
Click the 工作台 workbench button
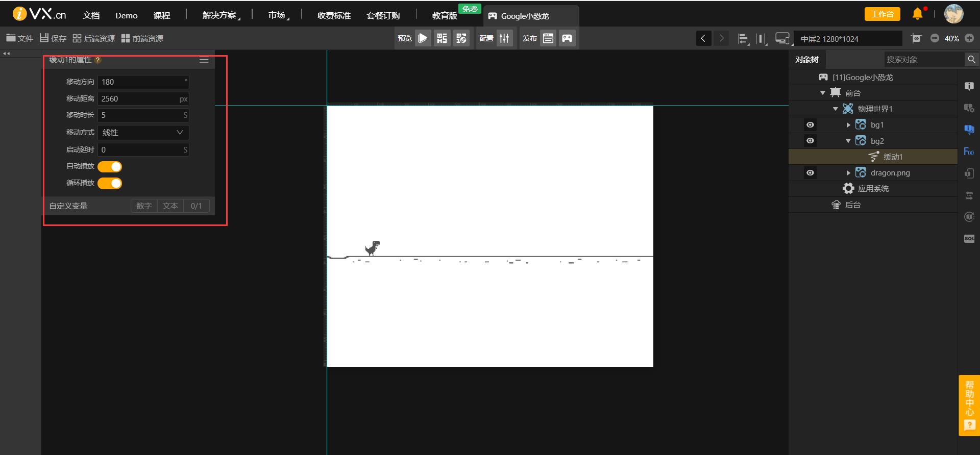point(882,14)
